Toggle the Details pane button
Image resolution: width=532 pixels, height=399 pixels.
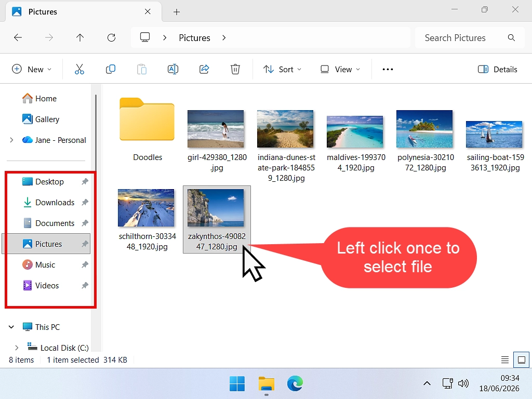[497, 69]
